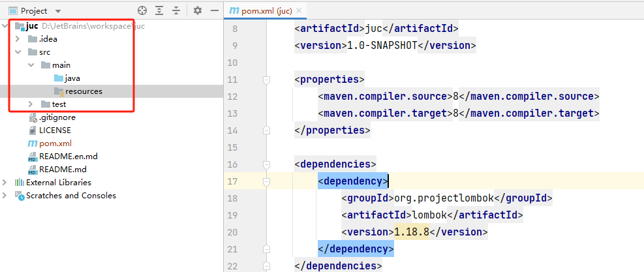Open Project panel settings gear
644x272 pixels.
tap(198, 10)
